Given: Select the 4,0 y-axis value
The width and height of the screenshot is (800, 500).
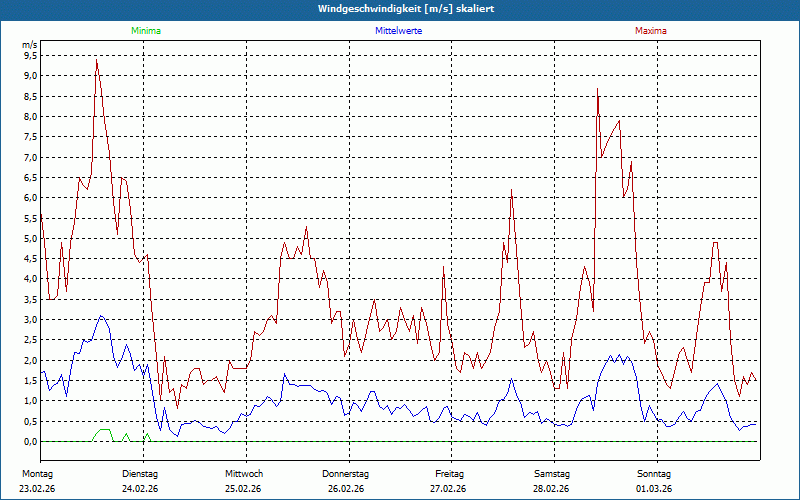Looking at the screenshot, I should pos(31,279).
